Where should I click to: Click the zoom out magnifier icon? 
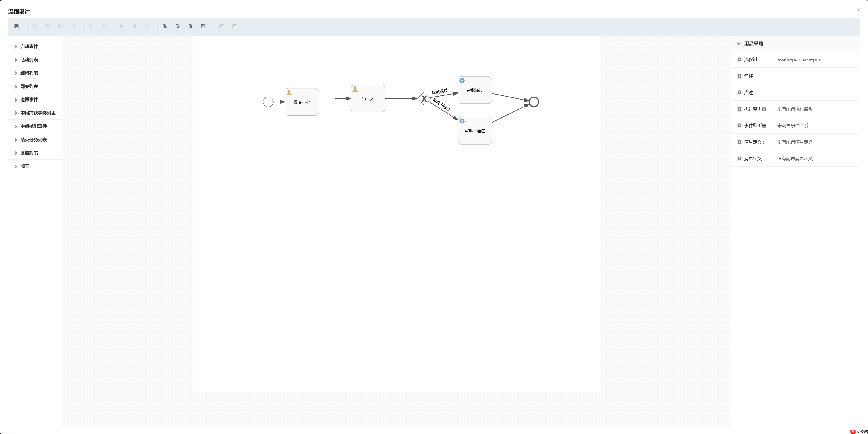pos(178,26)
